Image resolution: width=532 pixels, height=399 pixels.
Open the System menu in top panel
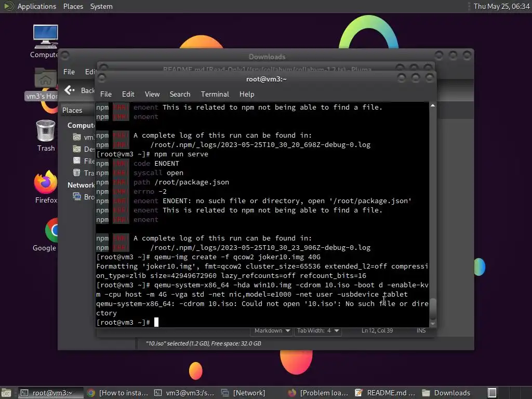(x=101, y=6)
